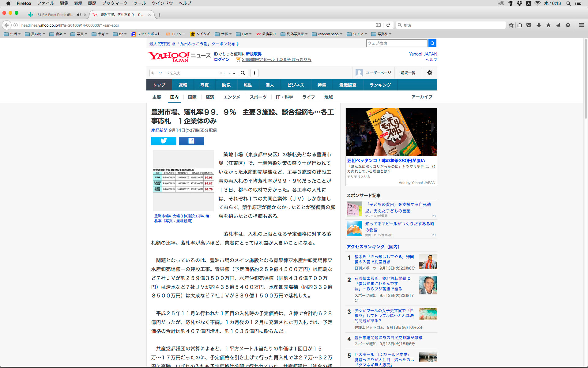Click the blue web search magnifier button
Screen dimensions: 588x368
[432, 43]
